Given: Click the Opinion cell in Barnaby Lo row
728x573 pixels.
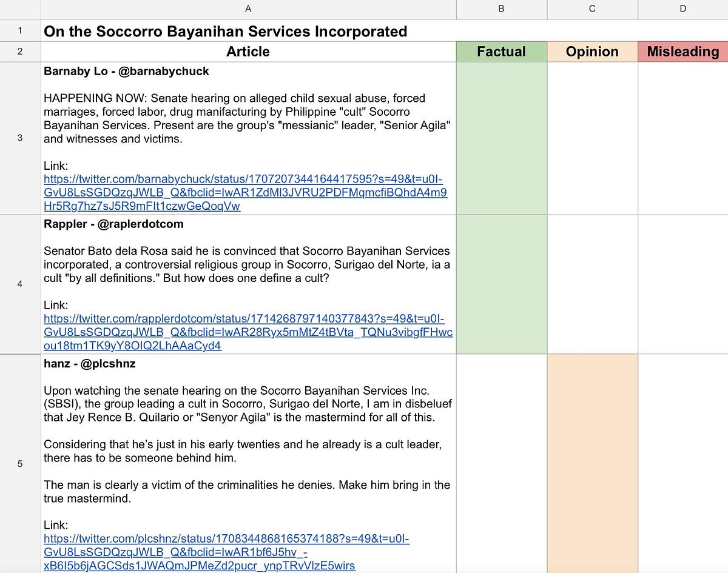Looking at the screenshot, I should pos(592,138).
